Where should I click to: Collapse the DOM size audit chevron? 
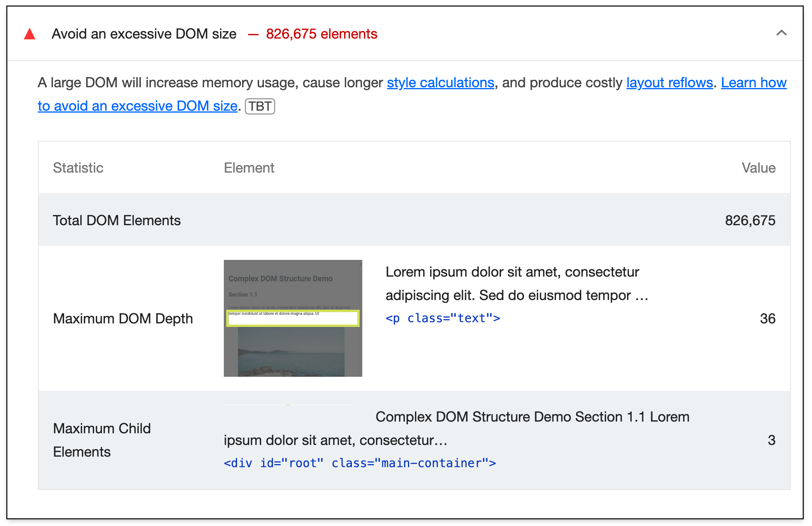pyautogui.click(x=781, y=33)
